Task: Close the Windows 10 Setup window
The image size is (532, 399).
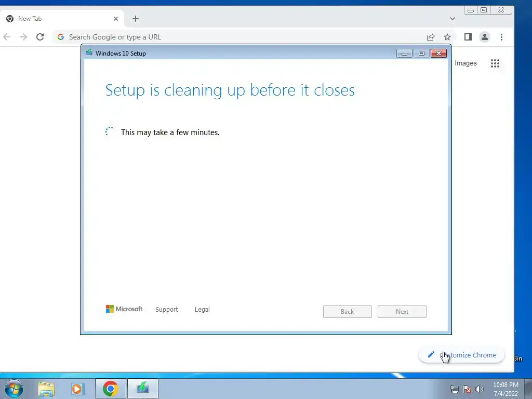Action: pos(438,54)
